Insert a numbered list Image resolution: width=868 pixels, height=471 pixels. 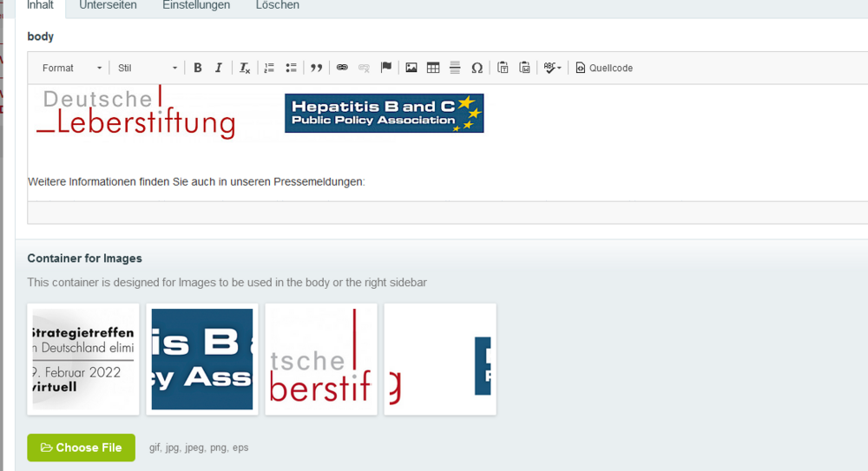[269, 68]
